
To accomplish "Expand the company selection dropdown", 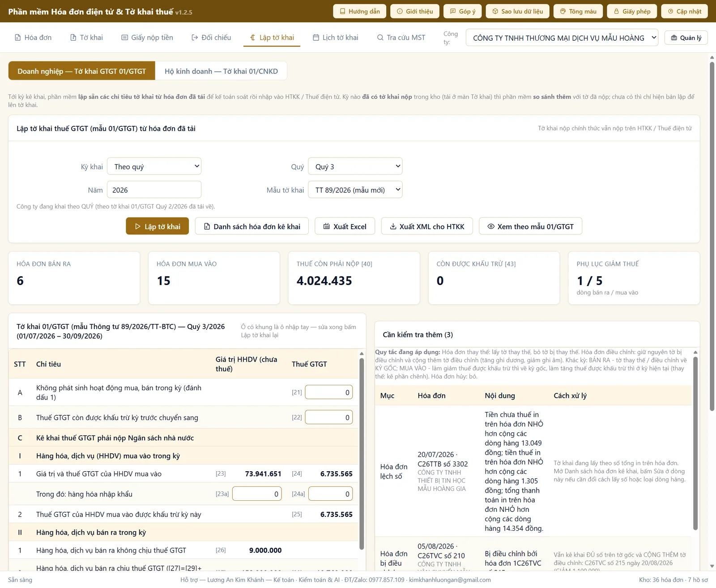I will (562, 38).
